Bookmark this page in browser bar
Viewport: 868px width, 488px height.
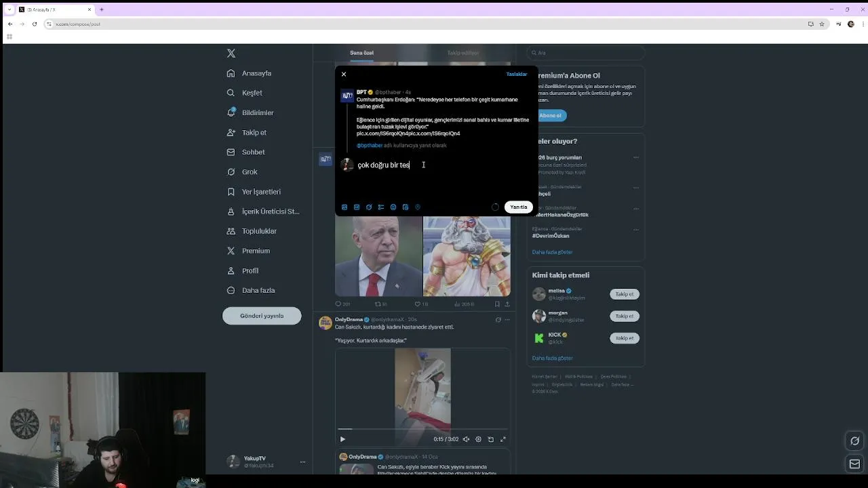822,24
